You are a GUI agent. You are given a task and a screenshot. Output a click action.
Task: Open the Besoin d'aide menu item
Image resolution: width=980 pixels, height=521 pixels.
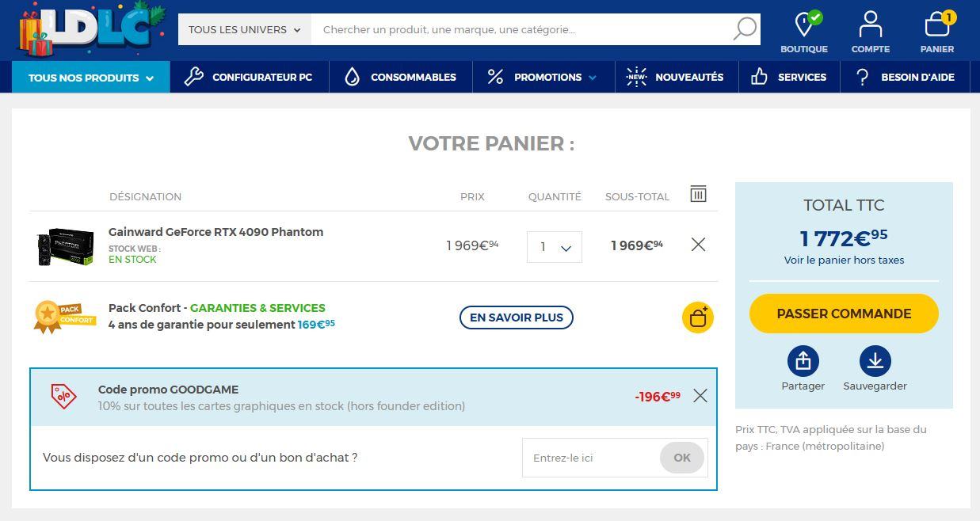(906, 77)
